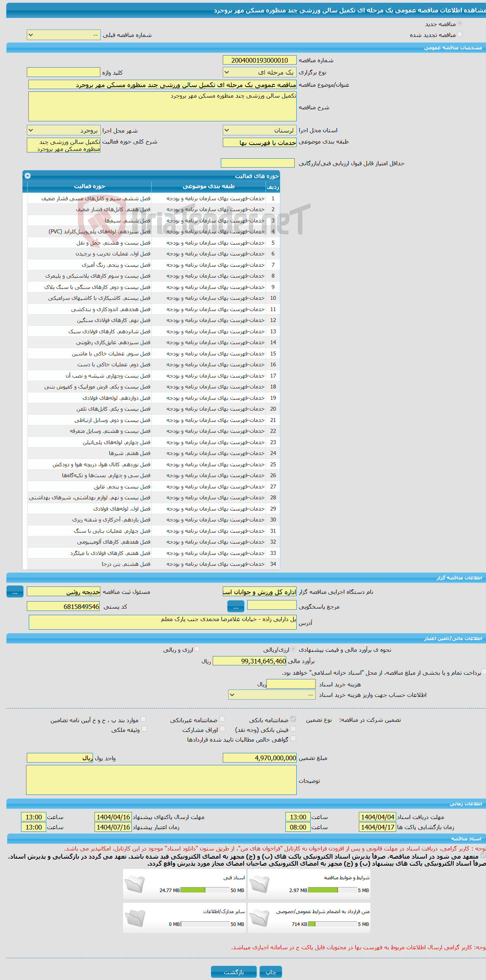The width and height of the screenshot is (486, 980).
Task: Click the اسناد فنی size progress bar
Action: coord(205,890)
